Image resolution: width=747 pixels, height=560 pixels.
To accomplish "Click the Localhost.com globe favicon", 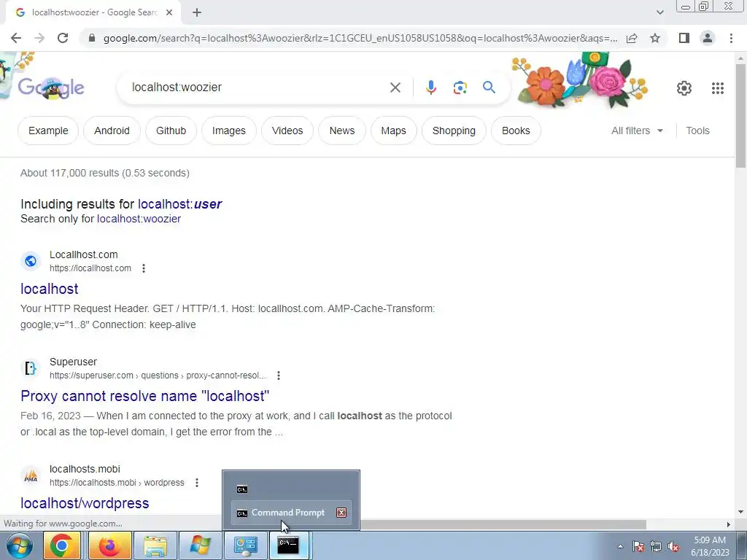I will click(31, 261).
